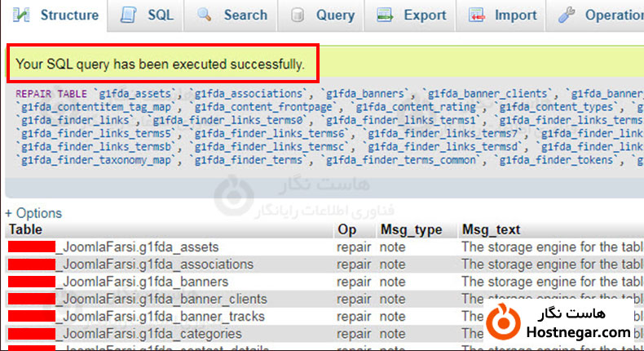Open the SQL tab
This screenshot has height=351, width=644.
coord(160,15)
